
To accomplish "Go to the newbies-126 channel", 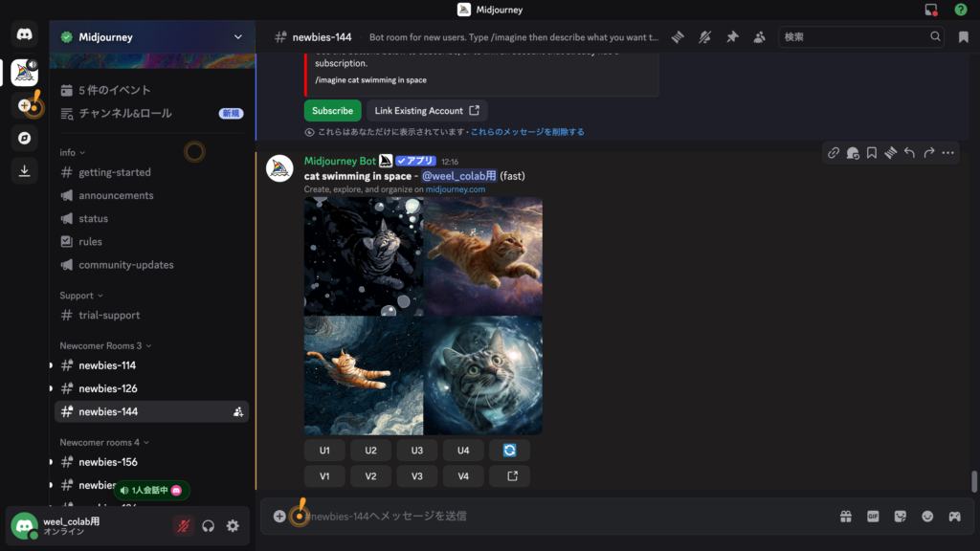I will [x=151, y=388].
